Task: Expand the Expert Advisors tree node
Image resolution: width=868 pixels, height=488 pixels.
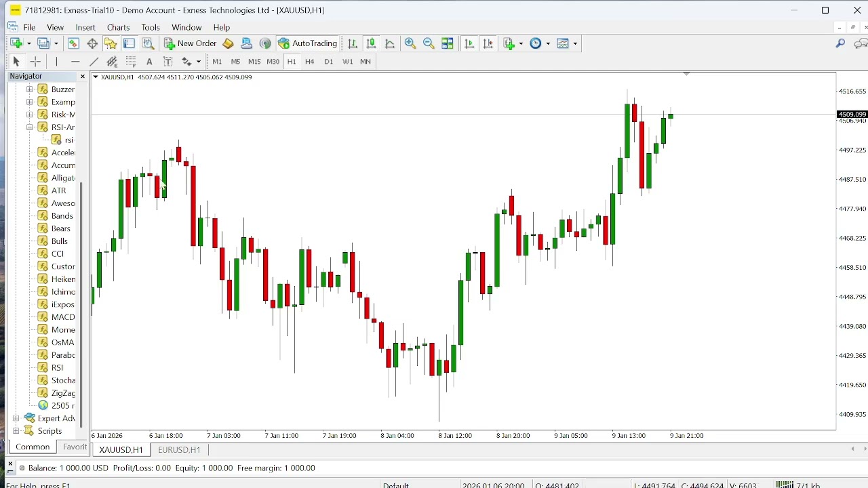Action: pos(16,418)
